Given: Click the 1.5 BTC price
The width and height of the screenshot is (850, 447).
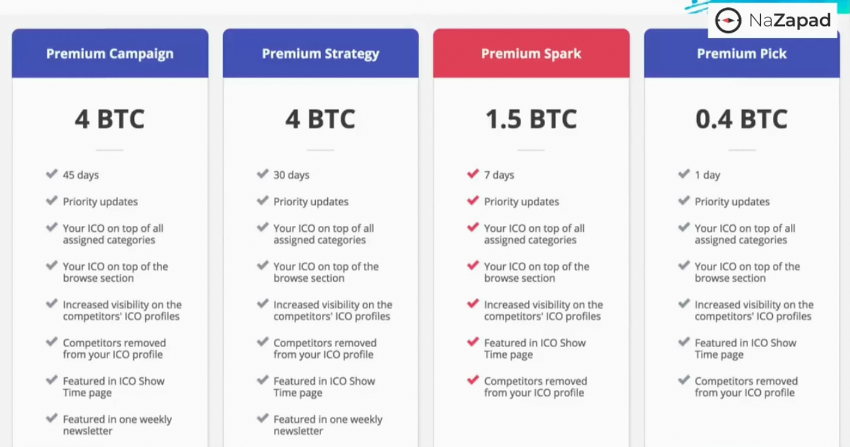Looking at the screenshot, I should point(531,119).
